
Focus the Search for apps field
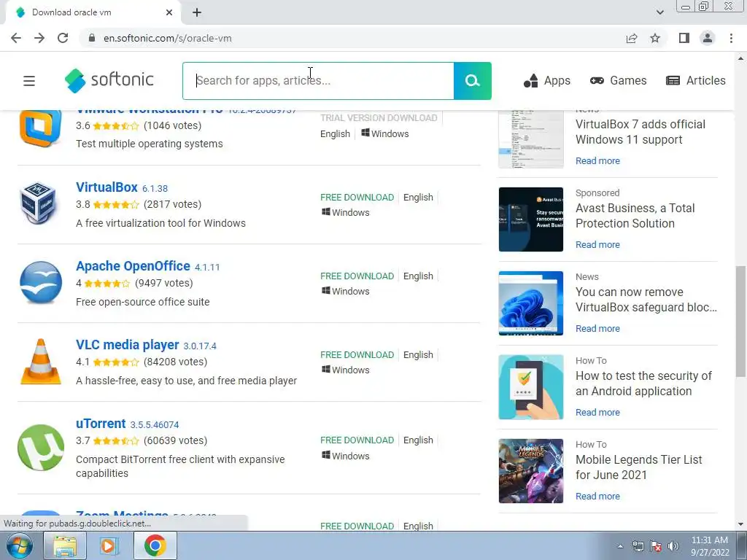point(318,81)
